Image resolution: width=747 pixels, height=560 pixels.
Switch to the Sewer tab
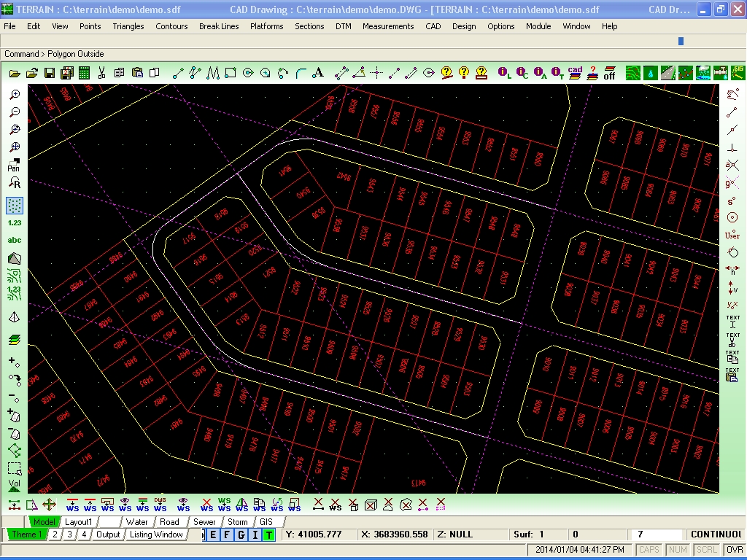[x=204, y=522]
